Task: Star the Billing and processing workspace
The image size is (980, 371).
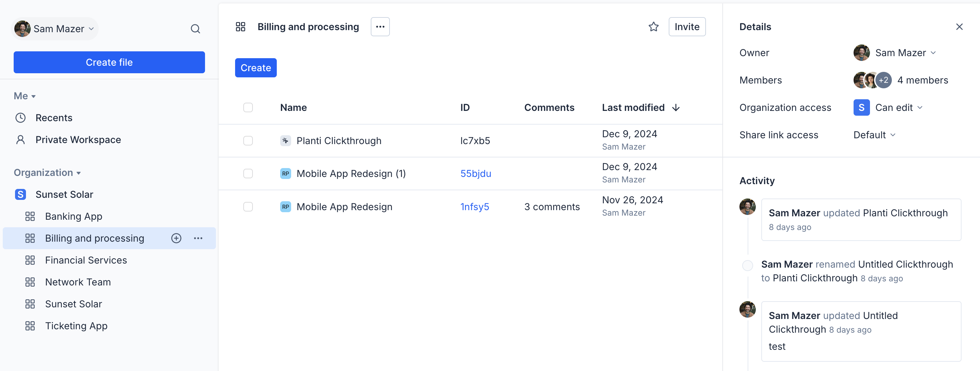Action: click(653, 27)
